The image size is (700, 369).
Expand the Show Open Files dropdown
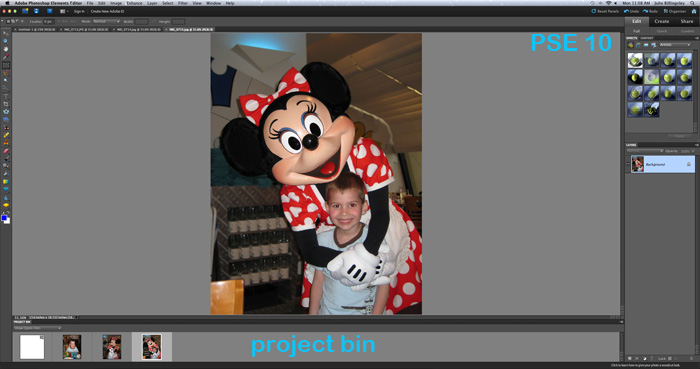pos(38,328)
